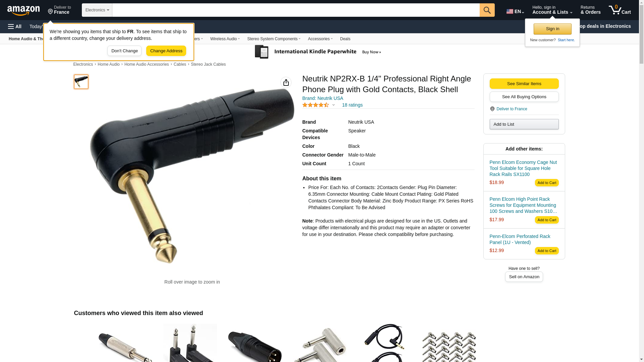
Task: Open the EN language dropdown
Action: click(515, 11)
